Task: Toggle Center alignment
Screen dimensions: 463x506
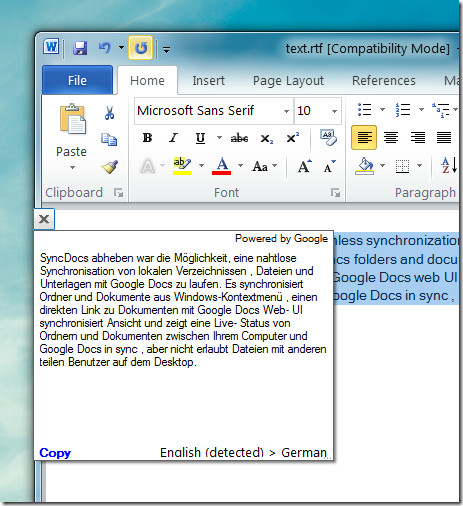Action: (391, 137)
